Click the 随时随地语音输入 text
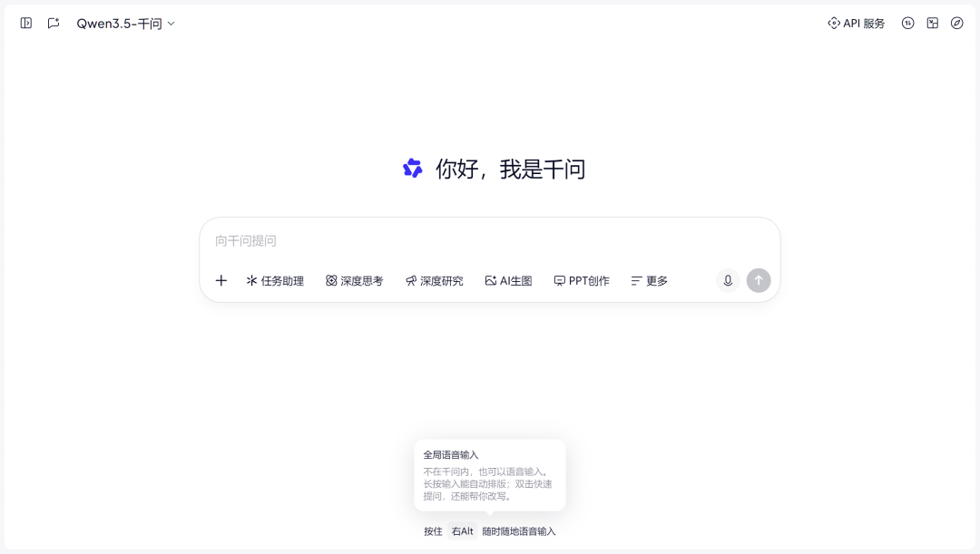980x554 pixels. tap(519, 531)
